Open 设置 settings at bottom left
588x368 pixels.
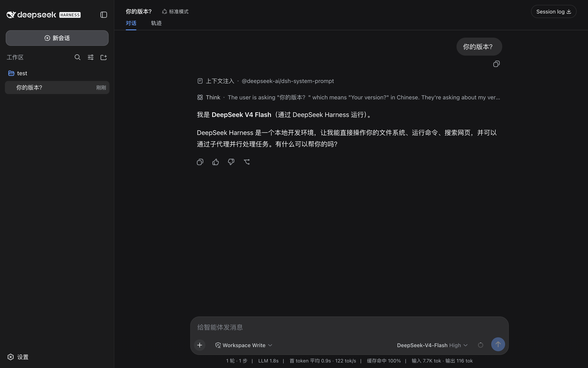(18, 357)
